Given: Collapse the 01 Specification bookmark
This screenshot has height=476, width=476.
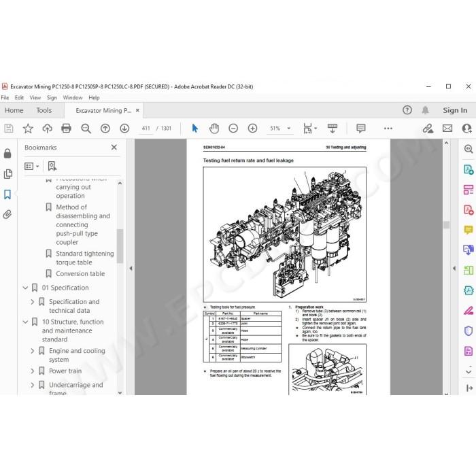Looking at the screenshot, I should tap(26, 288).
